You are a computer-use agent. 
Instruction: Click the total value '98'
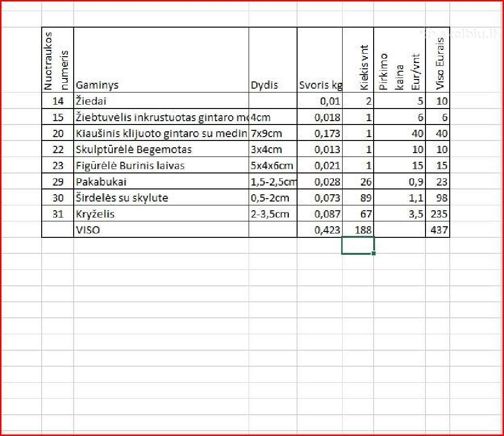(438, 198)
